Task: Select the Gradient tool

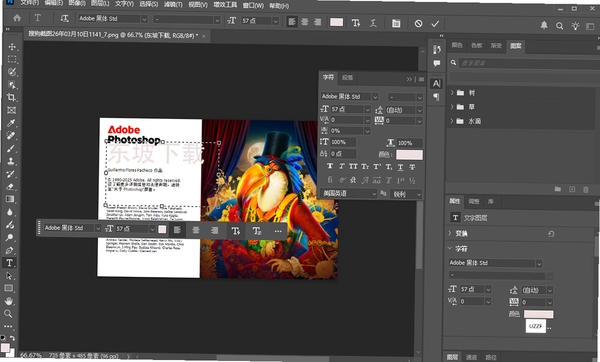Action: click(x=10, y=199)
